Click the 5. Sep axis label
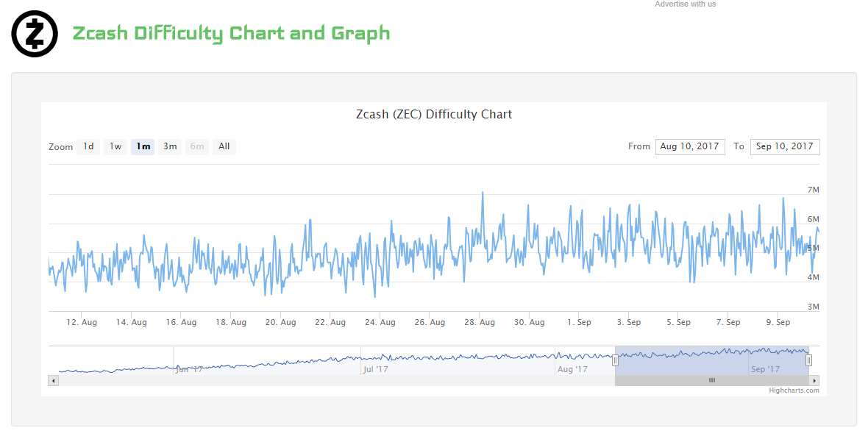 click(679, 322)
